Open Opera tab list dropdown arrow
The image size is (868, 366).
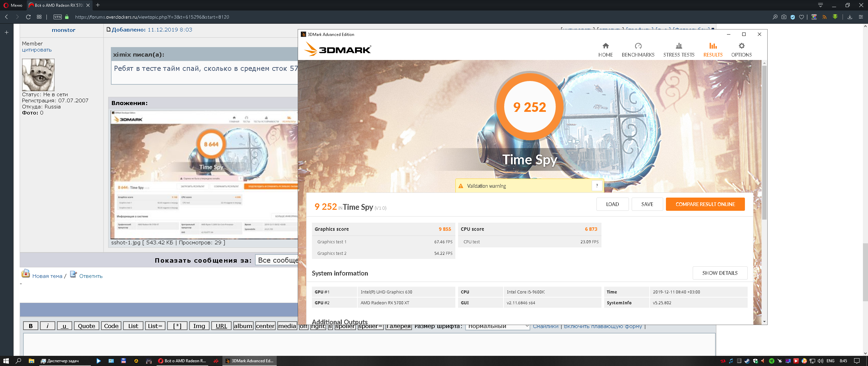[x=820, y=5]
